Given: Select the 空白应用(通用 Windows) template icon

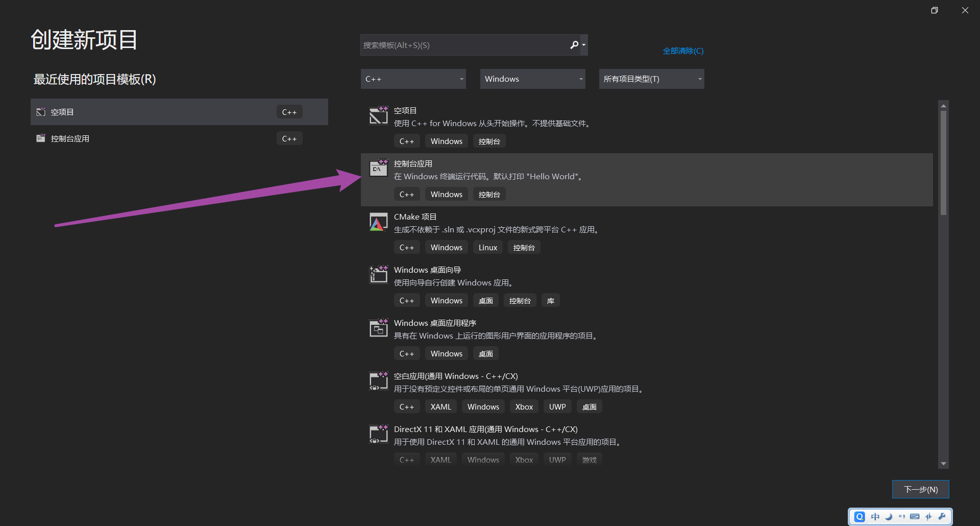Looking at the screenshot, I should coord(379,381).
